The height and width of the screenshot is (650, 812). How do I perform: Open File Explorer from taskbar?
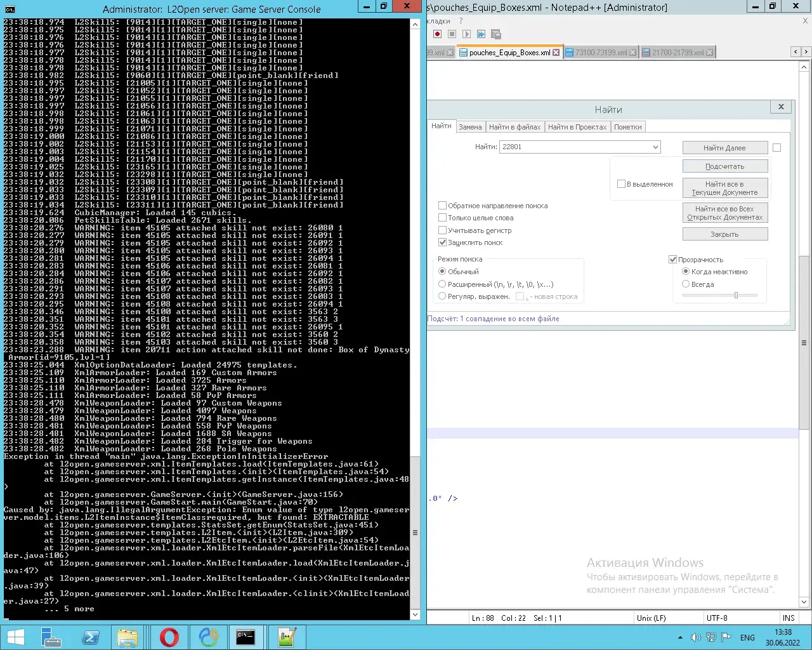(128, 637)
